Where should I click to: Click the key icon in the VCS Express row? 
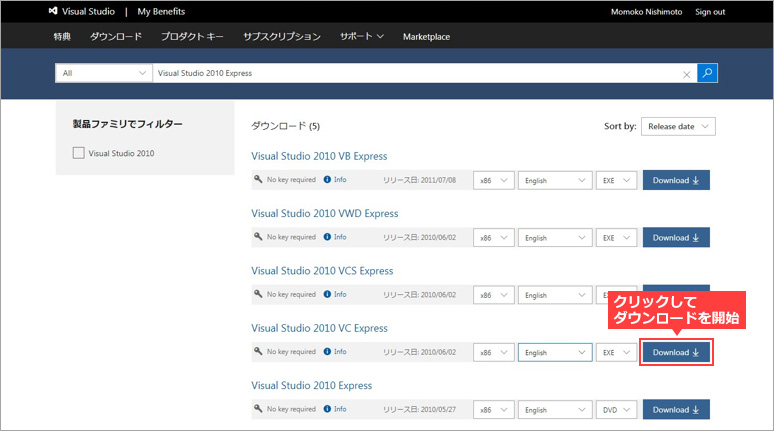[x=258, y=294]
